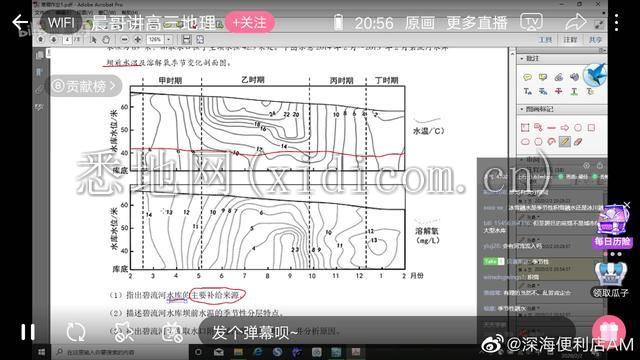Switch to the 注释 comment tab
This screenshot has width=640, height=360.
tap(570, 40)
